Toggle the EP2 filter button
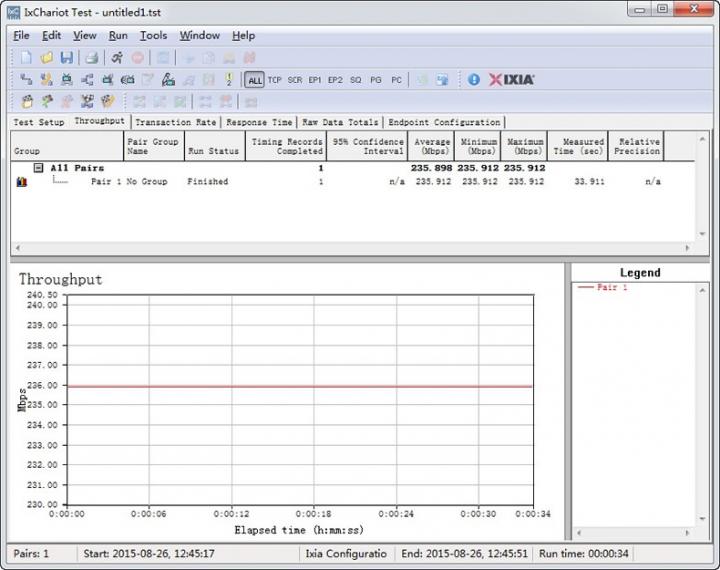 [335, 80]
